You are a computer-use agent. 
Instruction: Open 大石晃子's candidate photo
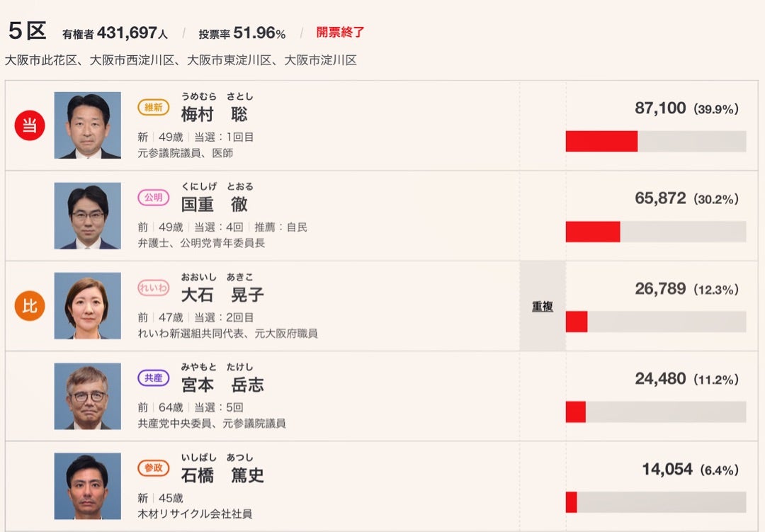click(x=88, y=306)
